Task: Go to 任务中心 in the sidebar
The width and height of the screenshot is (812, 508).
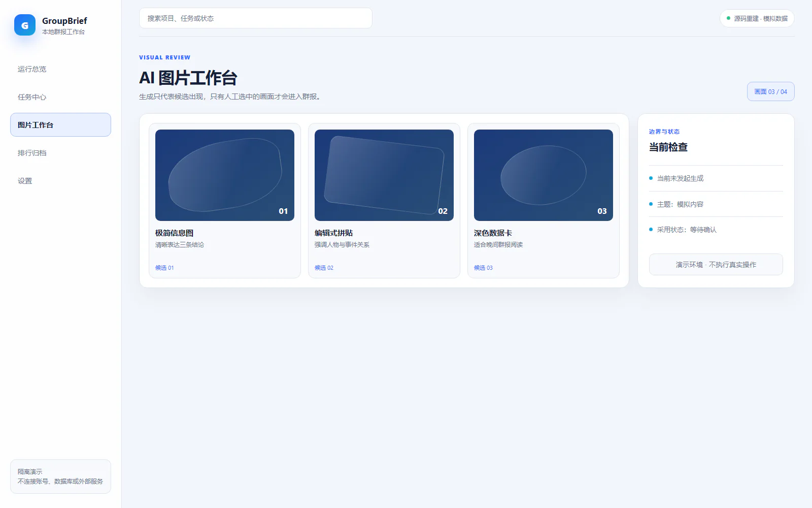Action: [x=60, y=97]
